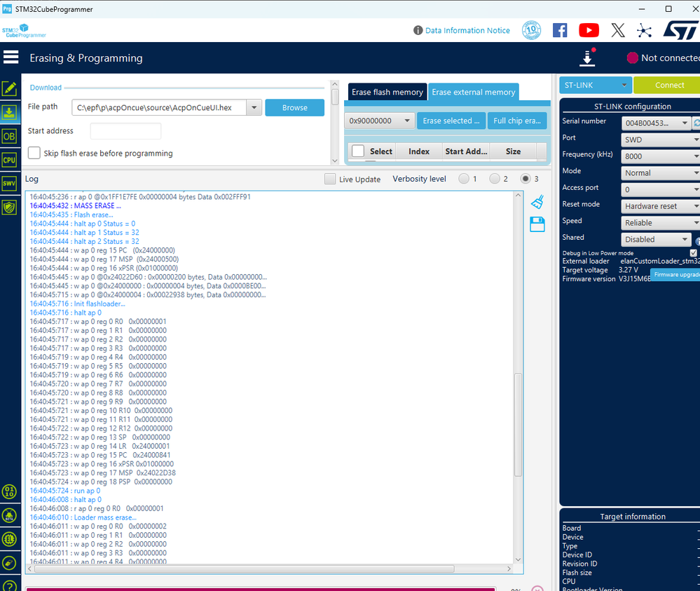Screen dimensions: 700x591
Task: Open the help question mark icon
Action: [x=9, y=585]
